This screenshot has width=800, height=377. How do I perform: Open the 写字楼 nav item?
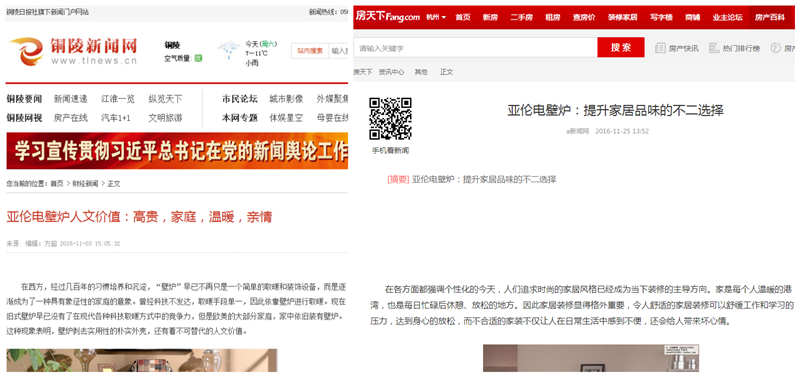pyautogui.click(x=661, y=17)
